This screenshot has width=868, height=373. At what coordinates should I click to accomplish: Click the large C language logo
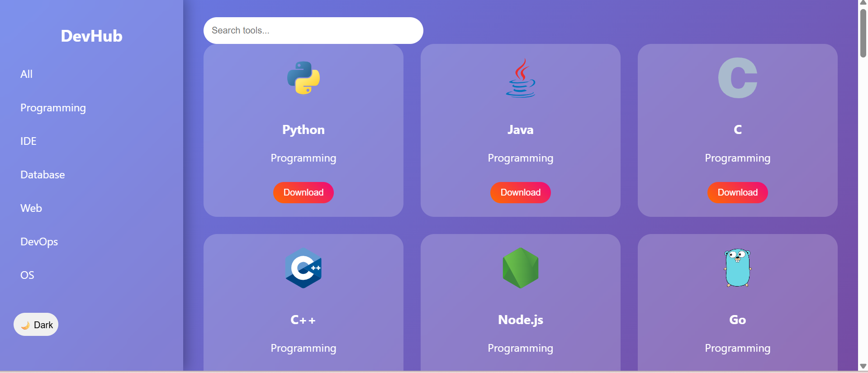[x=737, y=78]
